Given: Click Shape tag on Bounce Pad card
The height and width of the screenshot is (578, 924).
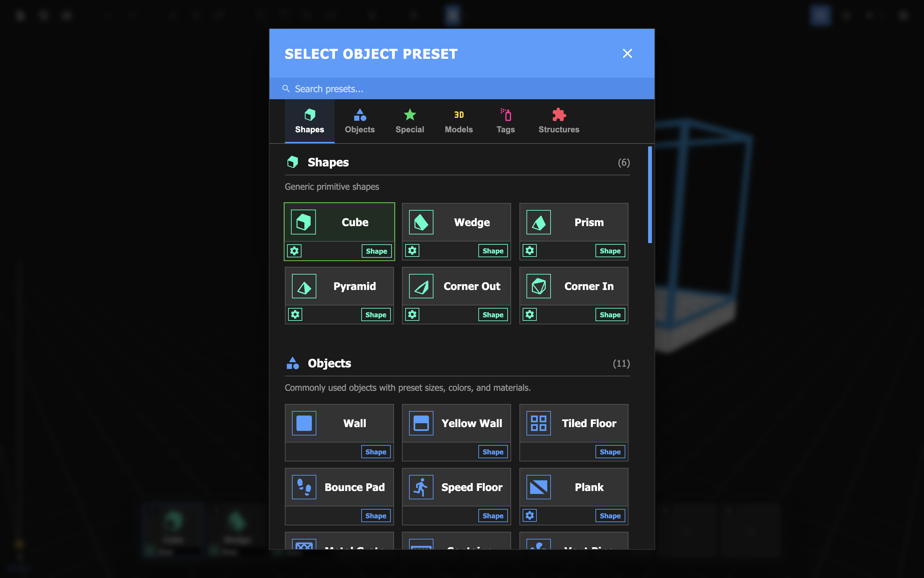Looking at the screenshot, I should coord(376,516).
